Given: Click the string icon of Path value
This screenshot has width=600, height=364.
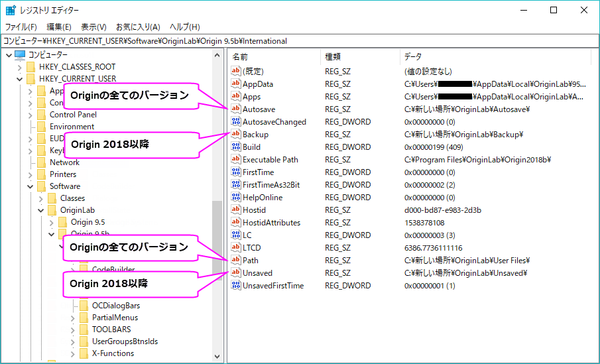Looking at the screenshot, I should coord(236,261).
